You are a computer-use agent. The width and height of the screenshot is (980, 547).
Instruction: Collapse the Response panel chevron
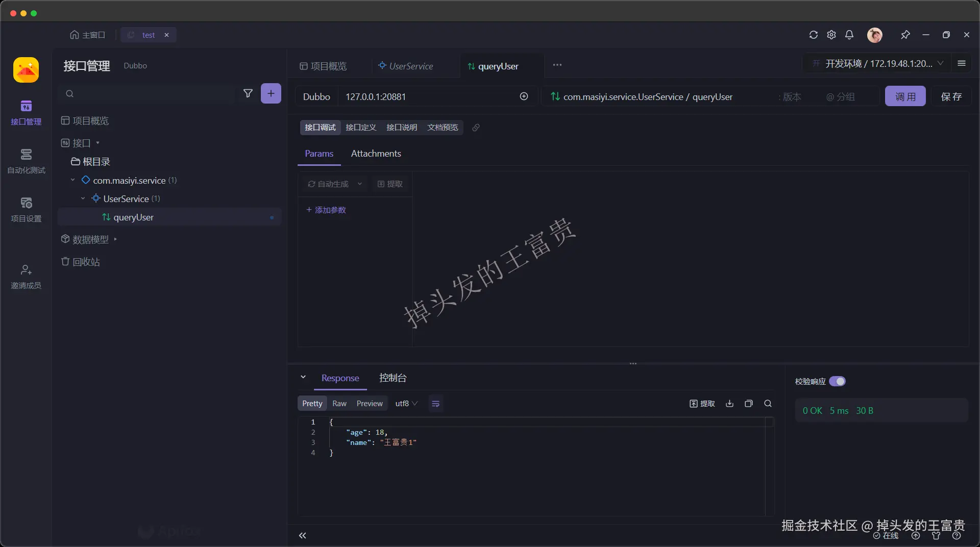click(303, 377)
